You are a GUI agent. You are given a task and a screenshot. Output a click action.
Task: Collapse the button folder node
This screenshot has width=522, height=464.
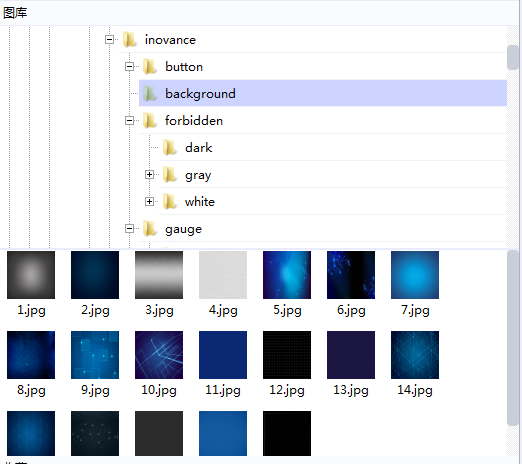(x=129, y=67)
